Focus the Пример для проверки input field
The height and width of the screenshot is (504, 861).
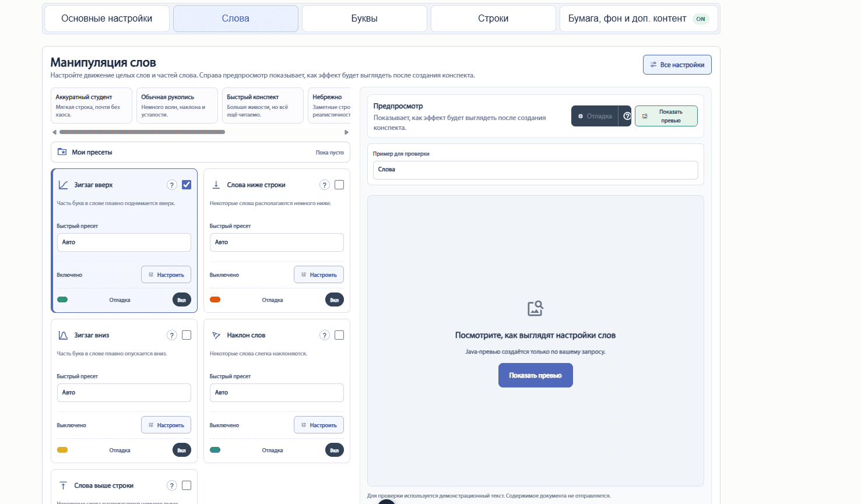(x=536, y=170)
